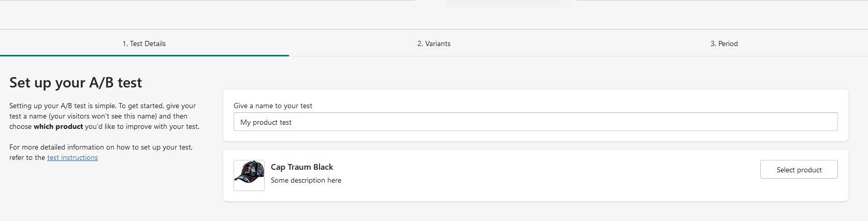Screen dimensions: 868x221
Task: Click the 'For more detailed information' sentence
Action: click(x=101, y=148)
